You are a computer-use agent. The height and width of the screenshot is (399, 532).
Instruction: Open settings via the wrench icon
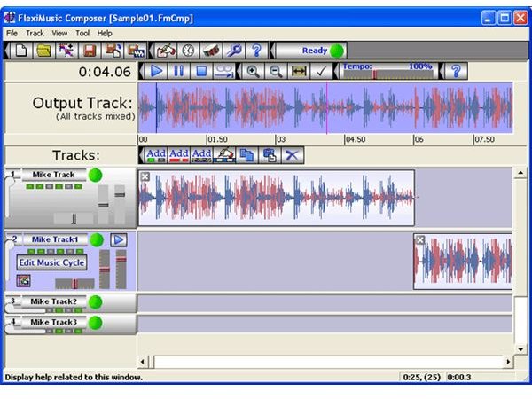234,51
